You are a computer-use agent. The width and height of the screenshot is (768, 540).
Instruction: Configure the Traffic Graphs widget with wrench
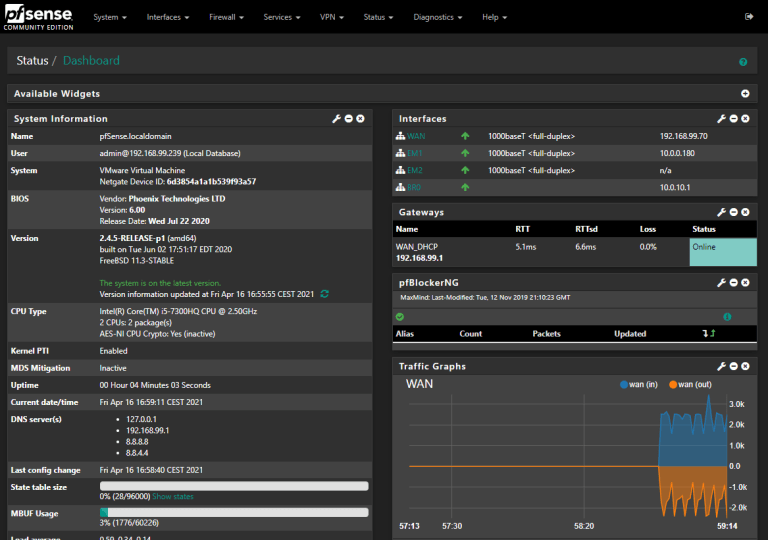click(x=721, y=367)
